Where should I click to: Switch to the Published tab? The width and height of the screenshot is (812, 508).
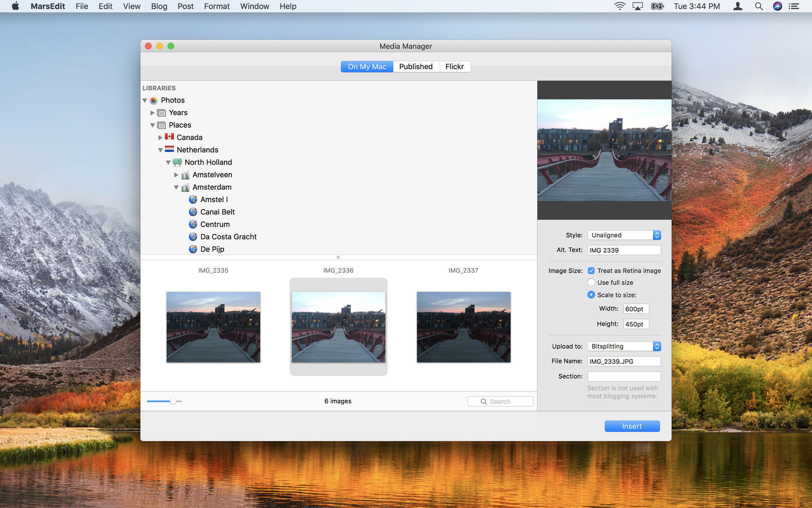415,67
